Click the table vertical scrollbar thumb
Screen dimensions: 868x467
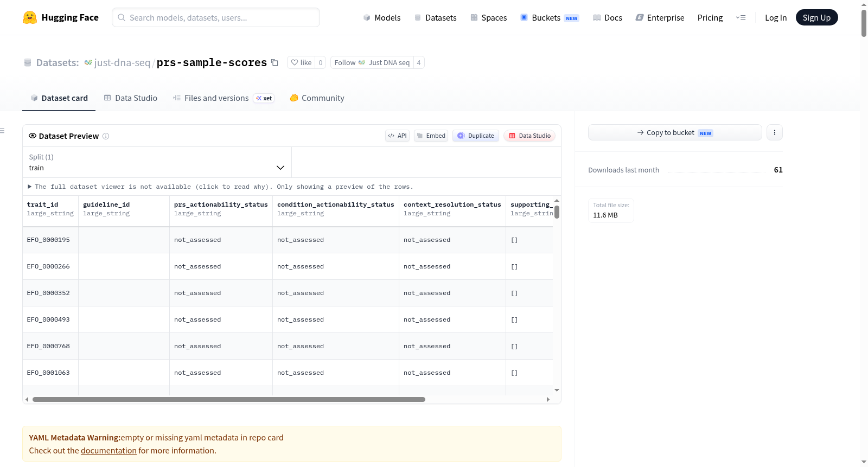(557, 212)
